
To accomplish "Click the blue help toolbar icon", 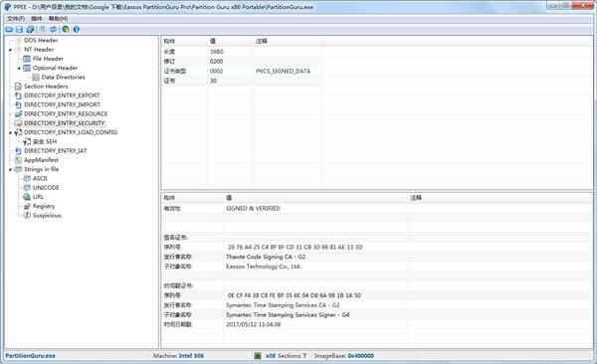I will (x=77, y=29).
